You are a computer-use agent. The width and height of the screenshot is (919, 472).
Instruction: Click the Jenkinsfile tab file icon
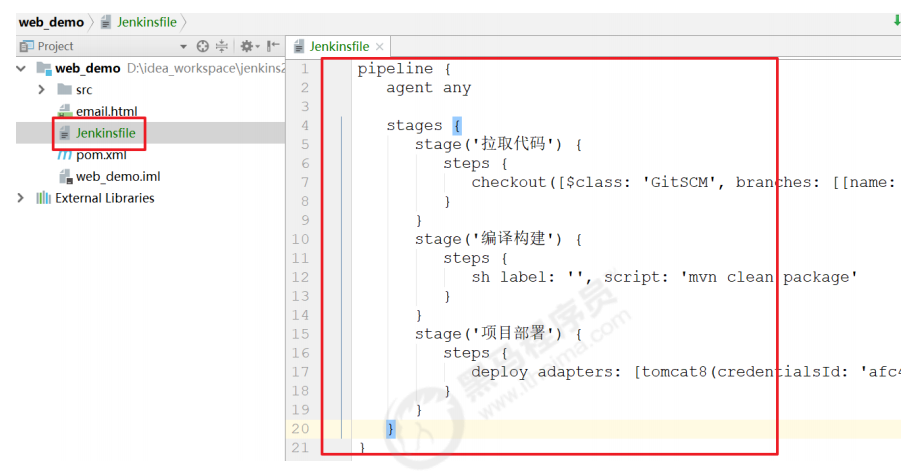coord(299,46)
